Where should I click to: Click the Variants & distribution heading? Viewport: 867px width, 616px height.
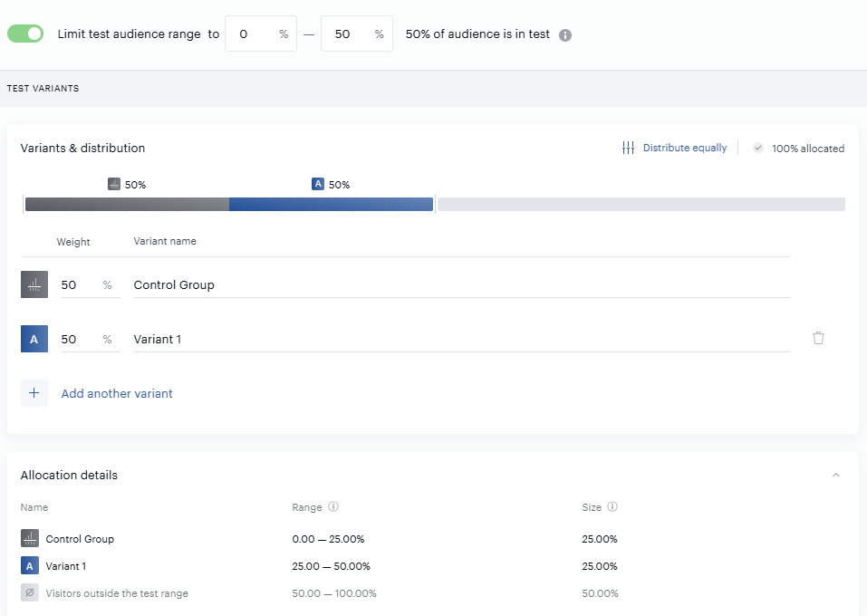tap(83, 149)
